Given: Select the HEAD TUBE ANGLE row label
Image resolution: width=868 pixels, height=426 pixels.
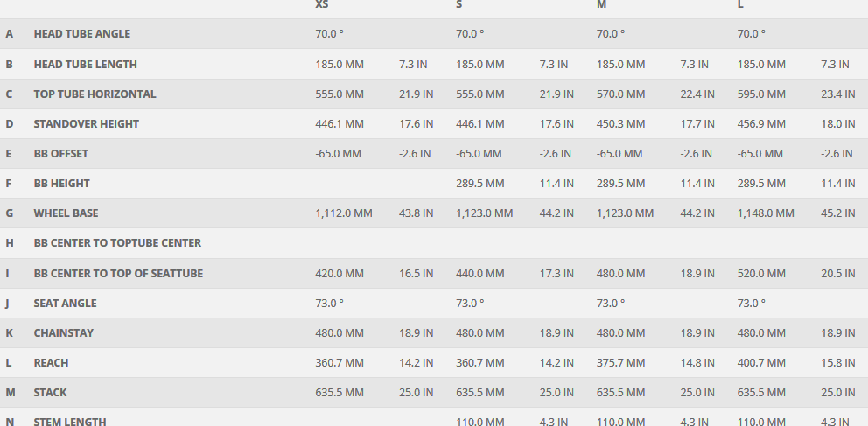Looking at the screenshot, I should (x=81, y=34).
